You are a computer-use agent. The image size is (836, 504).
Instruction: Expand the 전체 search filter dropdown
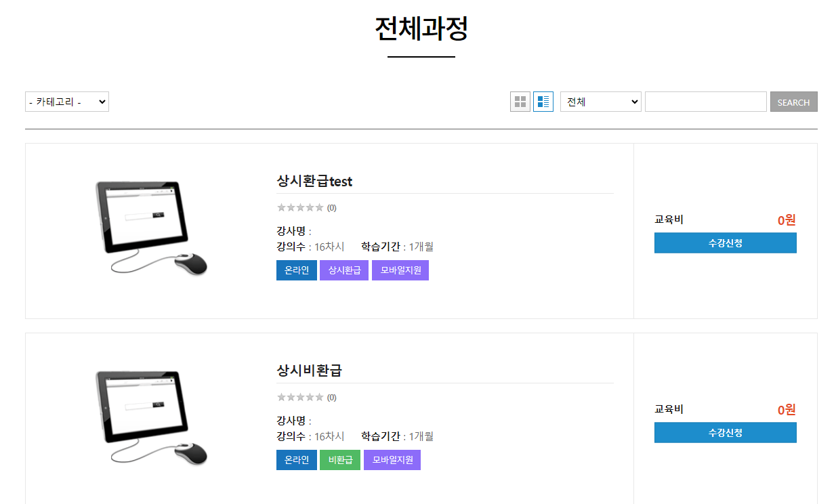click(x=600, y=102)
